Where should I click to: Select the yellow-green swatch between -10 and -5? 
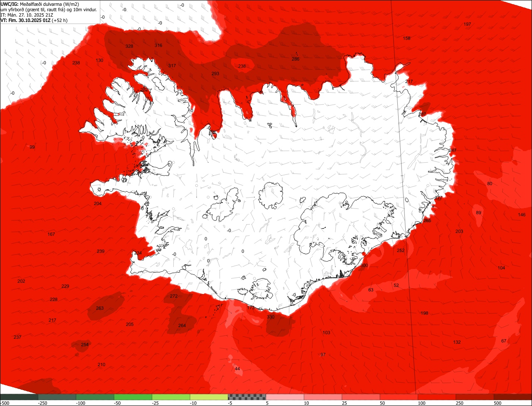[209, 397]
